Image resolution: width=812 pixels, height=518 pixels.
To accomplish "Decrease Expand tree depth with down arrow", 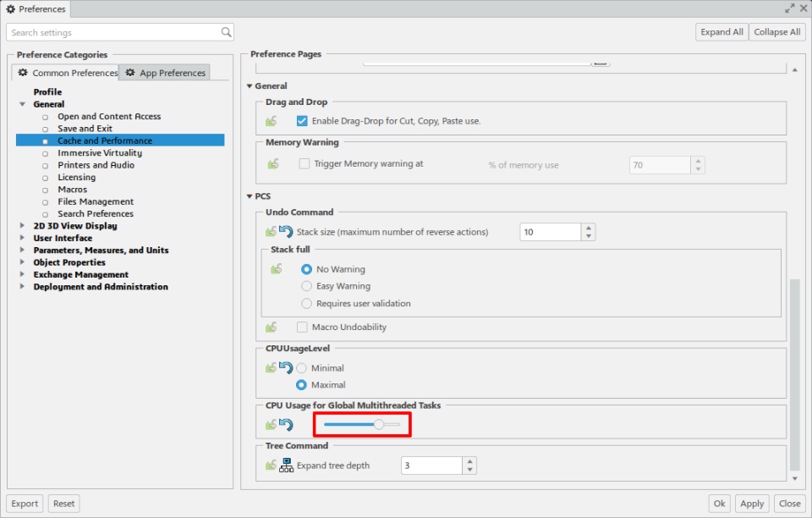I will click(469, 469).
